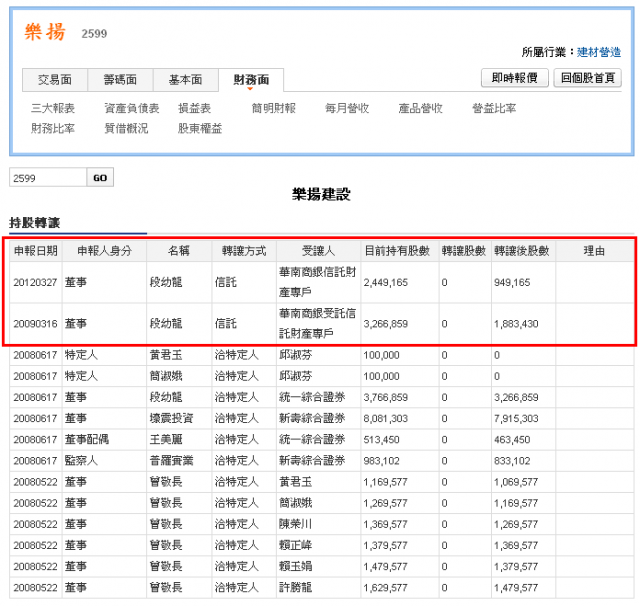
Task: Click the 申報日期 column header
Action: point(36,251)
